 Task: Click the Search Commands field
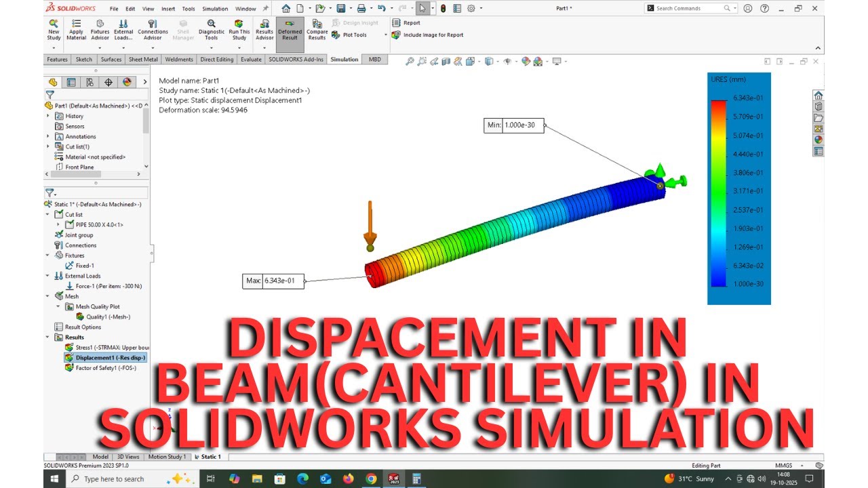690,8
